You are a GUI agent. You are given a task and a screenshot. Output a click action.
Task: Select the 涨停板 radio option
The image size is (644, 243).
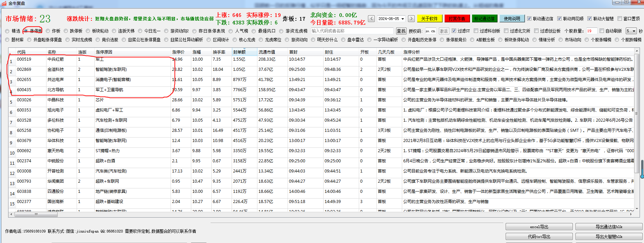point(25,31)
